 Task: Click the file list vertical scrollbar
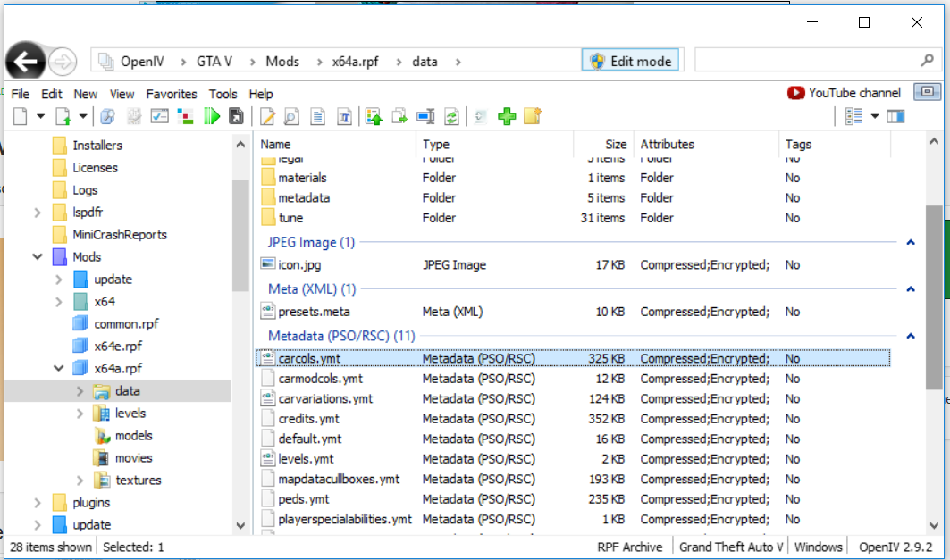tap(934, 295)
